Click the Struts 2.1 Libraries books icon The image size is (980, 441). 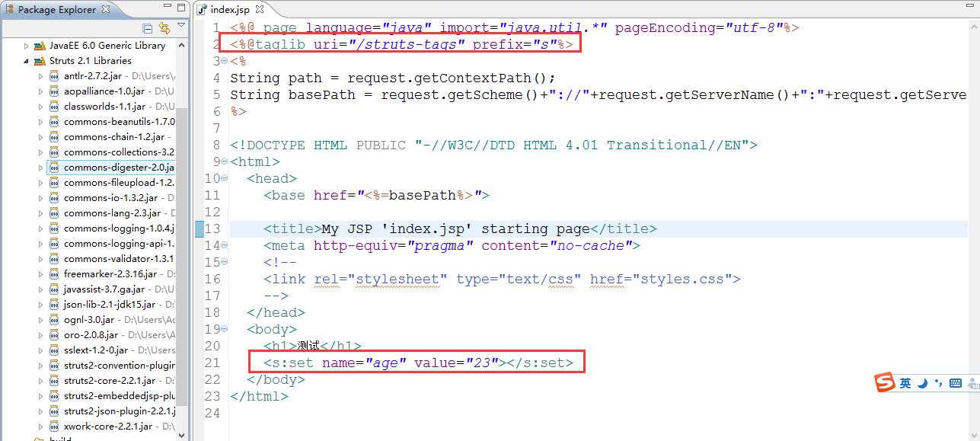tap(41, 61)
